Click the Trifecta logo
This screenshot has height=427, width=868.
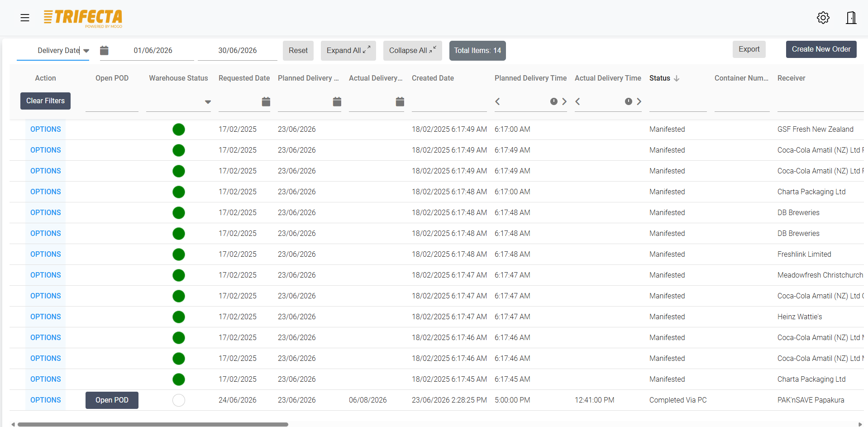point(83,18)
